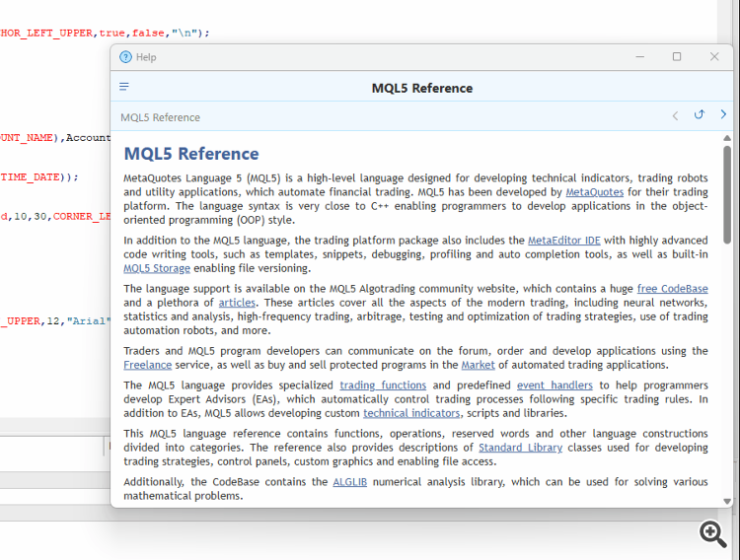Open the event handlers link
The height and width of the screenshot is (560, 740).
pyautogui.click(x=555, y=385)
